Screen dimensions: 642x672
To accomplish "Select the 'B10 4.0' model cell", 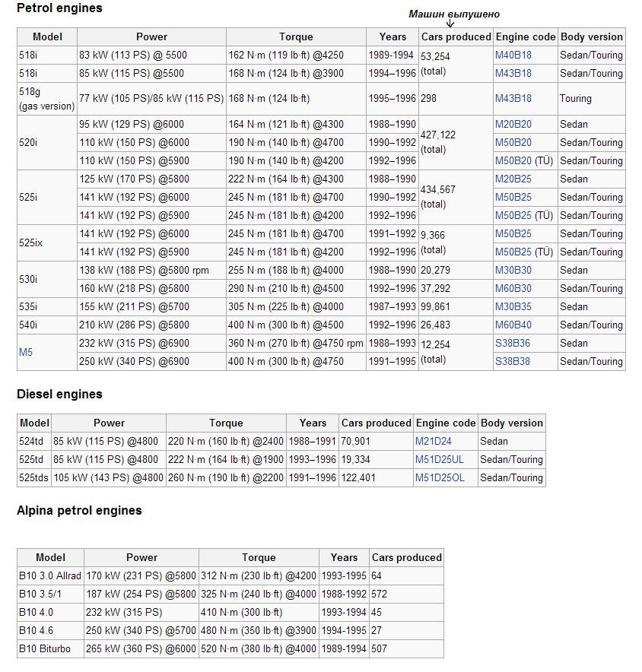I will click(x=50, y=613).
